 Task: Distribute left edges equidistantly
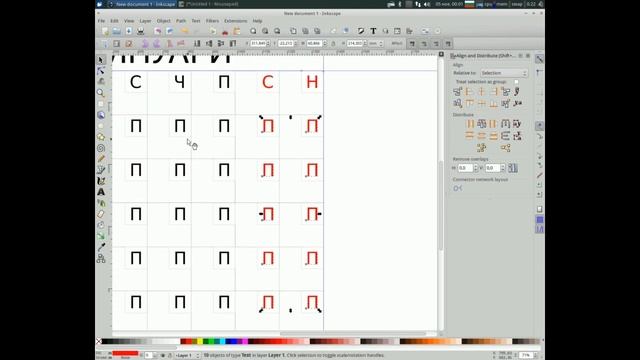(x=470, y=124)
